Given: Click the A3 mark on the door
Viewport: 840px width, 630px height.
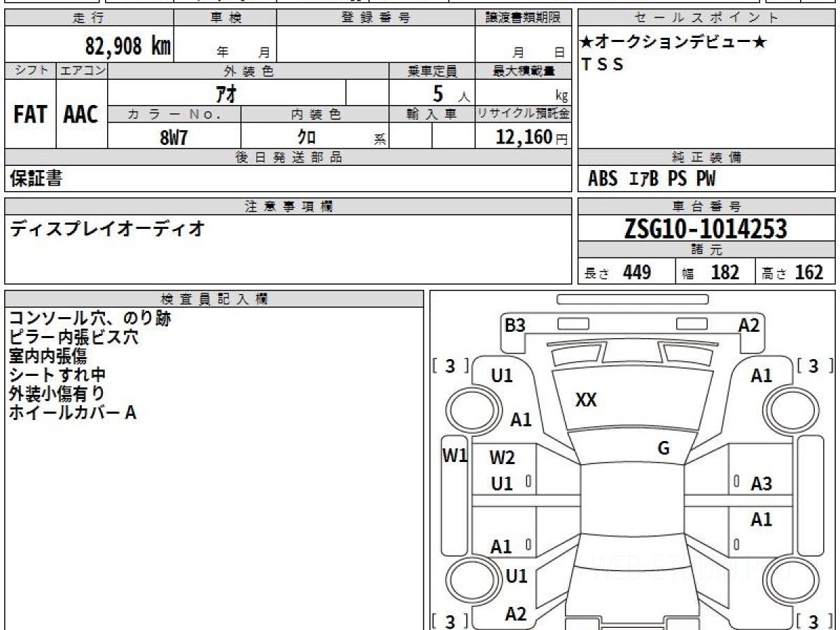Looking at the screenshot, I should [x=762, y=483].
